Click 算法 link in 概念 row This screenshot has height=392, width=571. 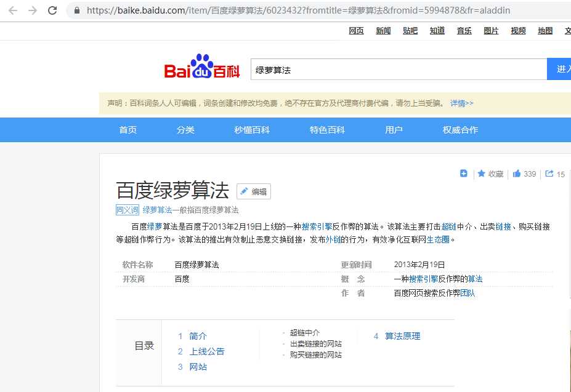(476, 279)
